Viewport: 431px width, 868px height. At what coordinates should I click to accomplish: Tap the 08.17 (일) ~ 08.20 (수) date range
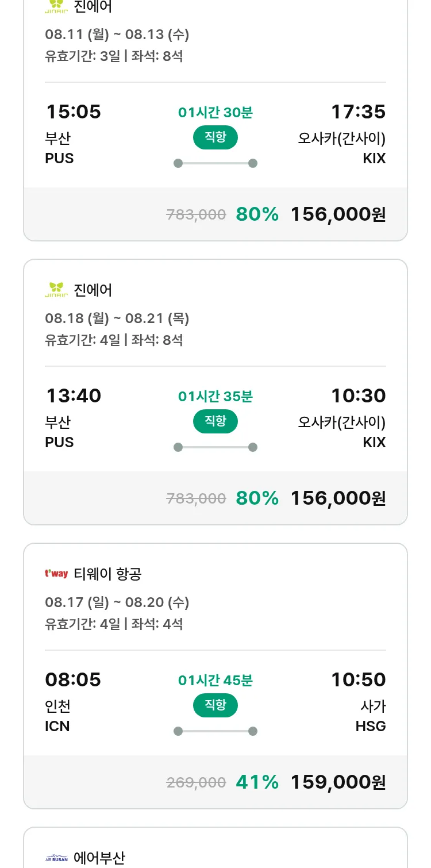point(117,602)
